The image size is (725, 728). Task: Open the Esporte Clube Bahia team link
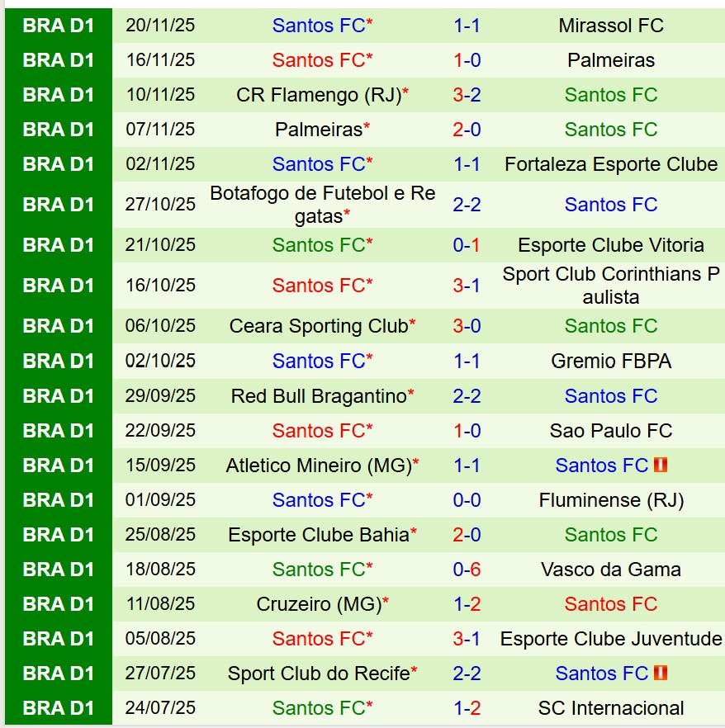tap(319, 535)
